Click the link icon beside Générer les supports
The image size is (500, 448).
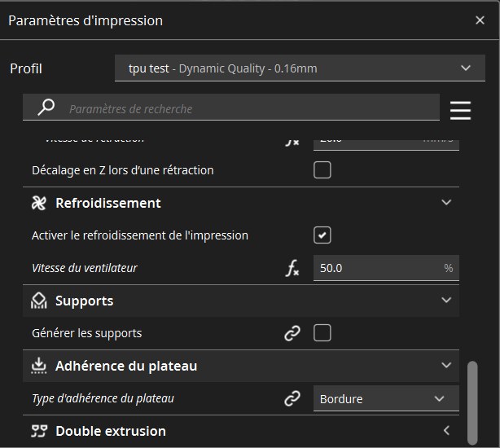(292, 333)
